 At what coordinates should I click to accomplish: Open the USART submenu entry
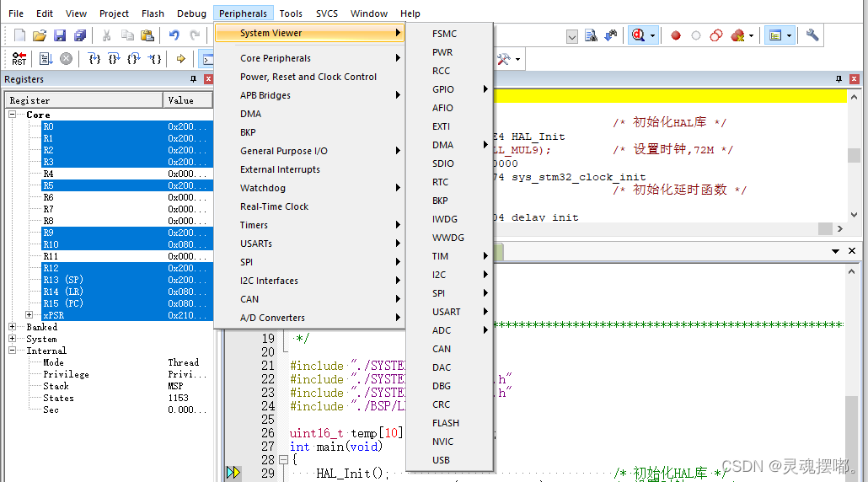(449, 312)
